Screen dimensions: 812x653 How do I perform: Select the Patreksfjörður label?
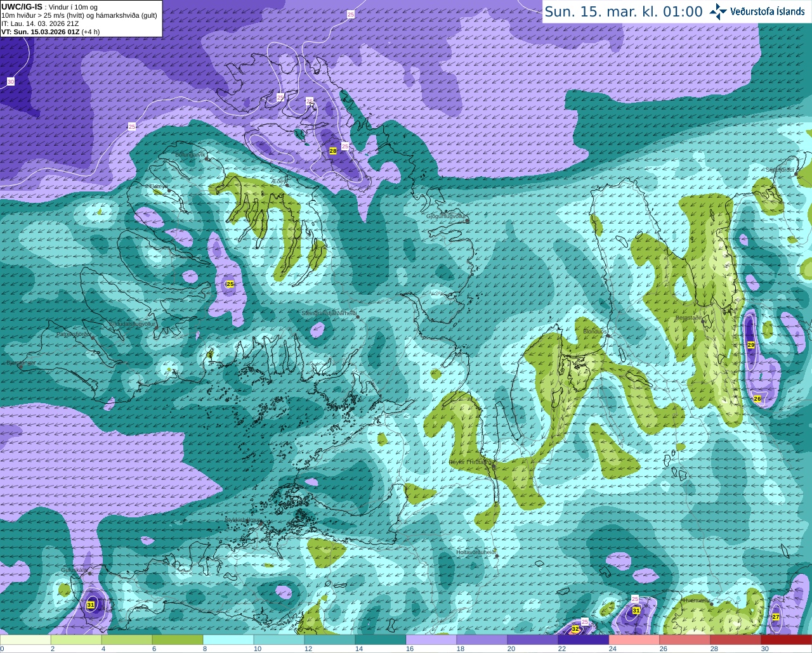pos(75,333)
